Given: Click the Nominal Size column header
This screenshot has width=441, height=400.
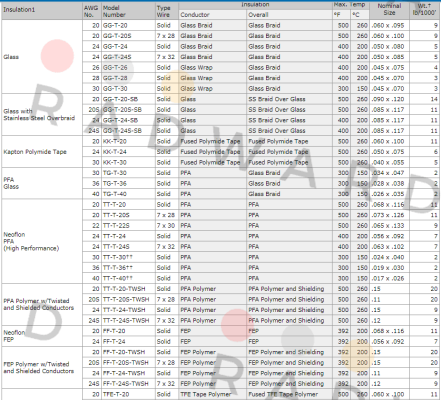Looking at the screenshot, I should 389,11.
